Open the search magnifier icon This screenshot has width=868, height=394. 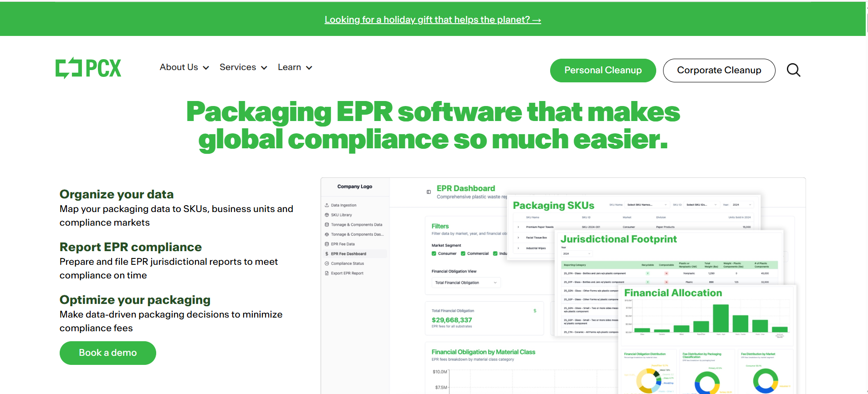793,70
